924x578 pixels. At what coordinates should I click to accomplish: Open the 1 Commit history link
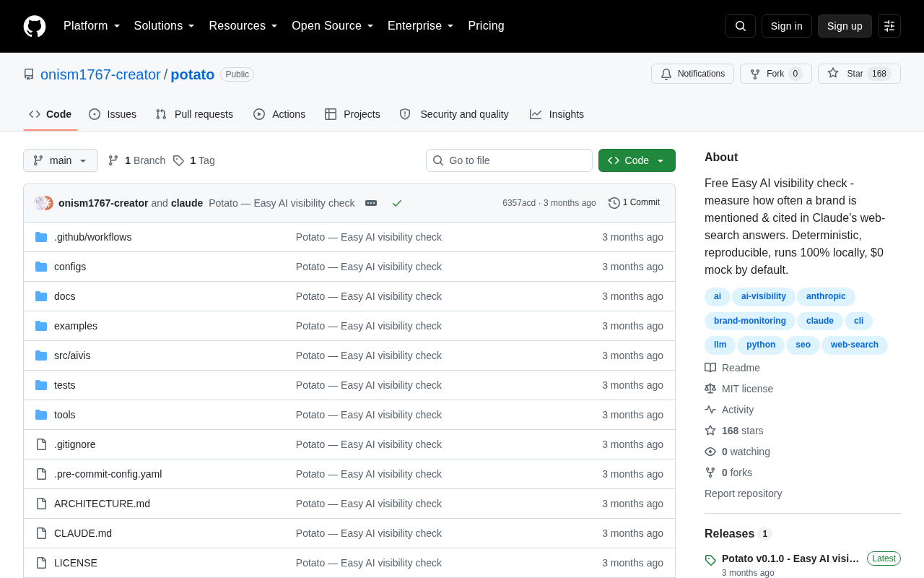point(635,203)
